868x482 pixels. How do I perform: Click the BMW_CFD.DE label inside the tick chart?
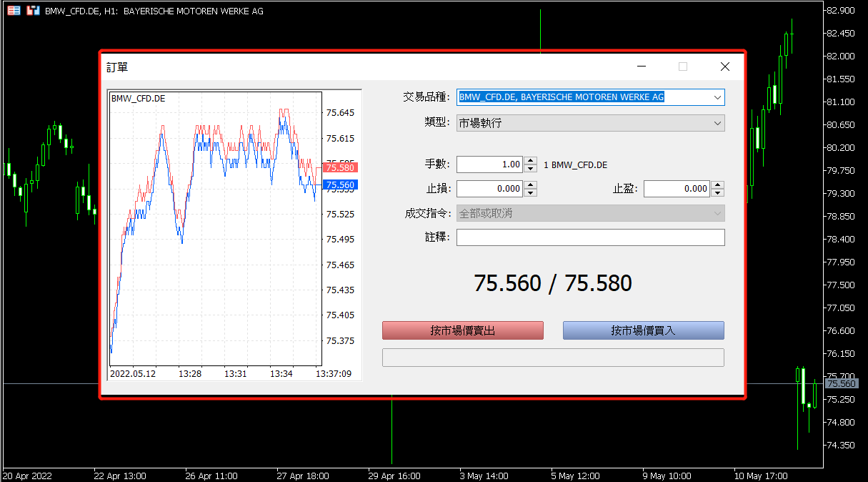click(x=138, y=99)
